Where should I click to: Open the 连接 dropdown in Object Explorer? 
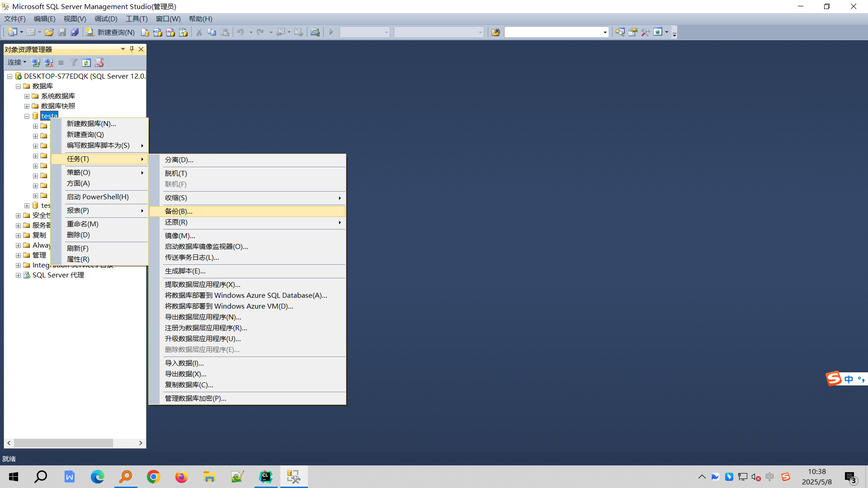pyautogui.click(x=17, y=62)
